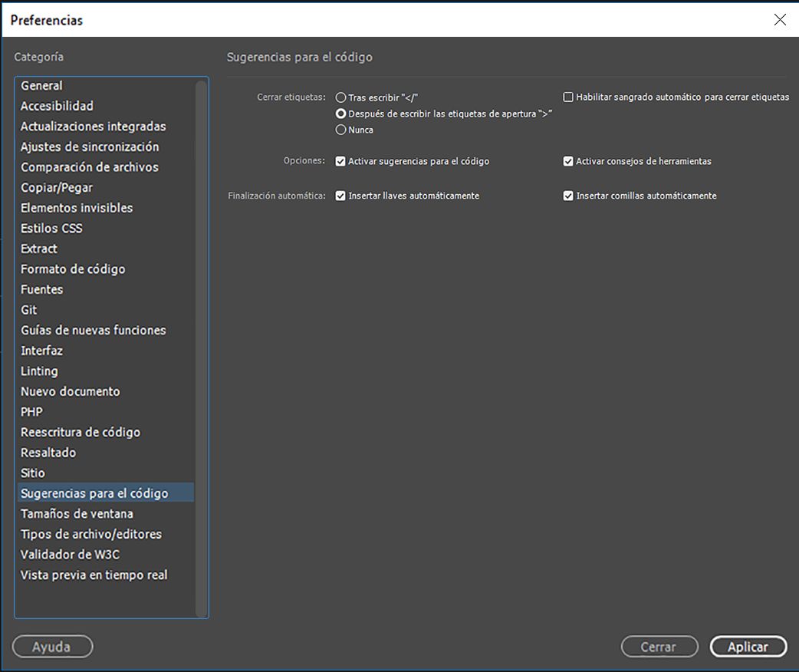The width and height of the screenshot is (799, 672).
Task: Disable "Insertar comillas automáticamente" checkbox
Action: tap(568, 196)
